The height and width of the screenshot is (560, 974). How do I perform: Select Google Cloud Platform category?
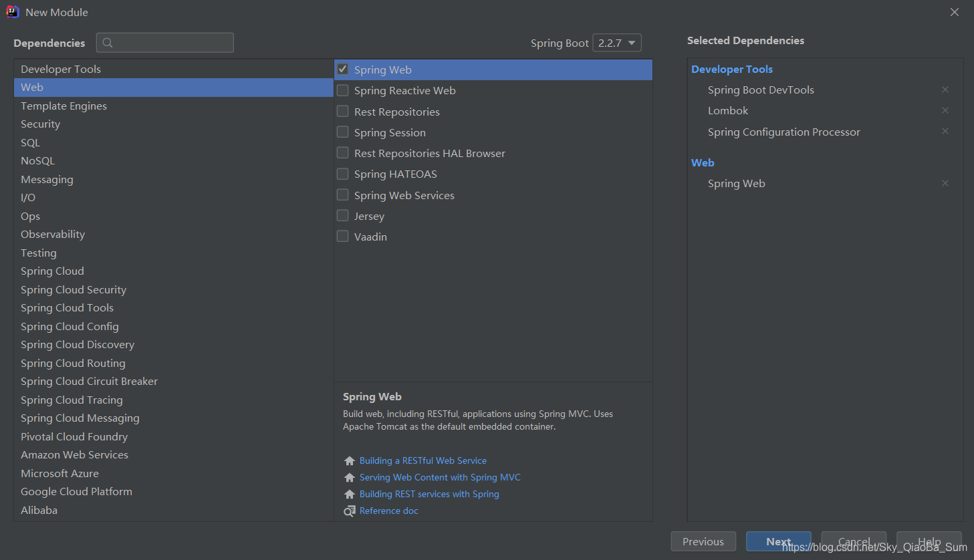[x=173, y=492]
